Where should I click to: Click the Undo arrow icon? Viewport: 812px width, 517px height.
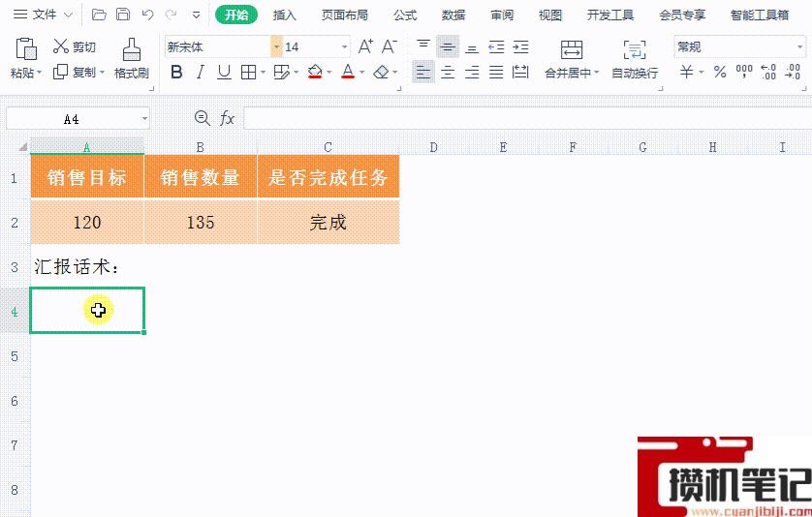[x=147, y=15]
